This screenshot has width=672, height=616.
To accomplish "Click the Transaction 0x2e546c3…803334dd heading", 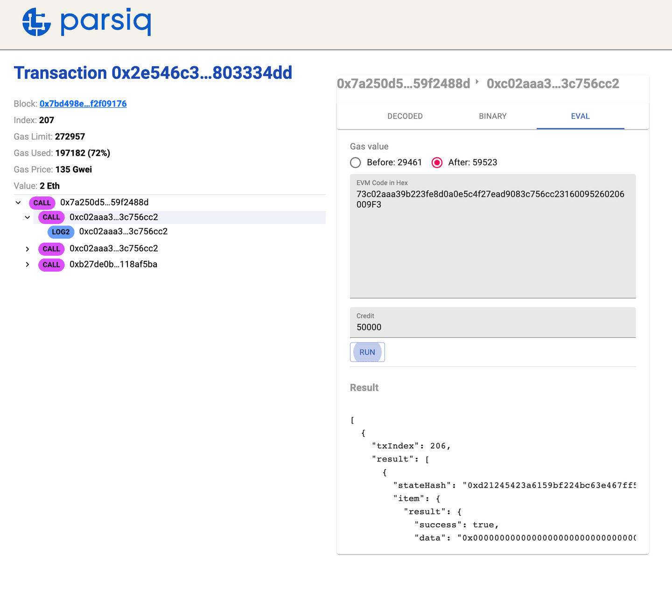I will [x=153, y=73].
